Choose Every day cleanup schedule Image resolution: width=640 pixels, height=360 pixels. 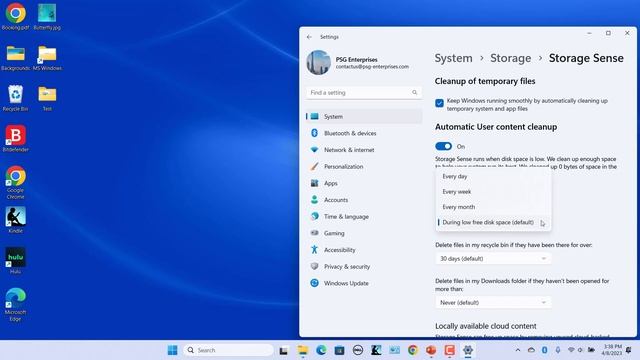tap(493, 176)
